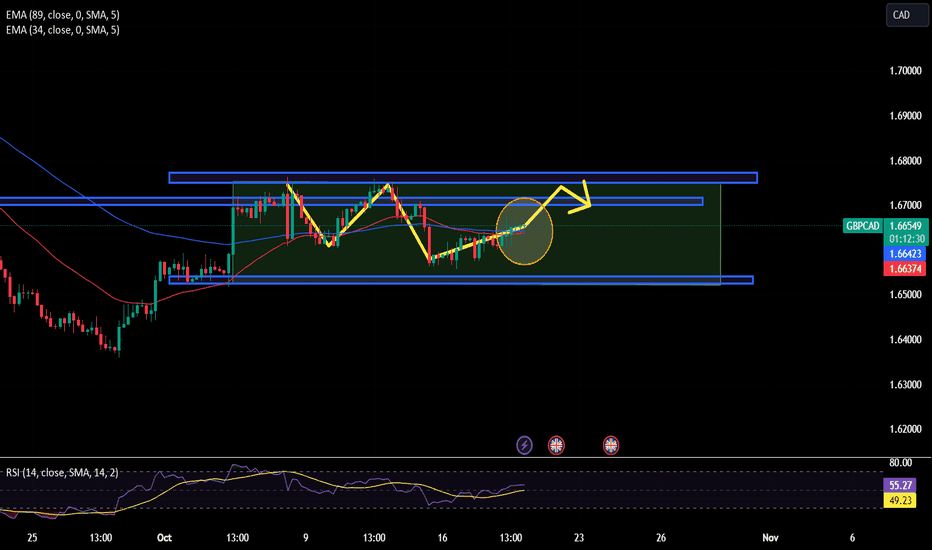
Task: Select the EMA 89 indicator legend
Action: pyautogui.click(x=62, y=15)
